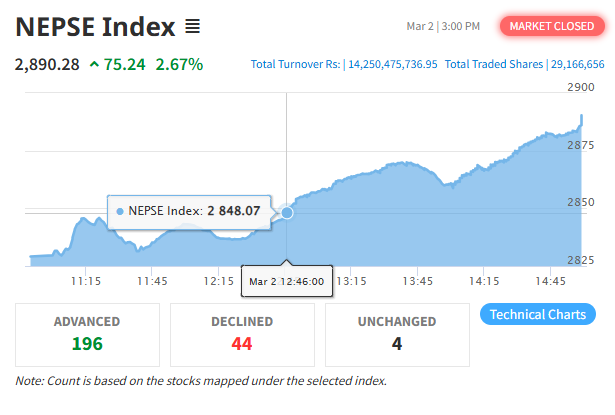Click Total Turnover Rs value link
This screenshot has height=415, width=615.
[x=393, y=64]
